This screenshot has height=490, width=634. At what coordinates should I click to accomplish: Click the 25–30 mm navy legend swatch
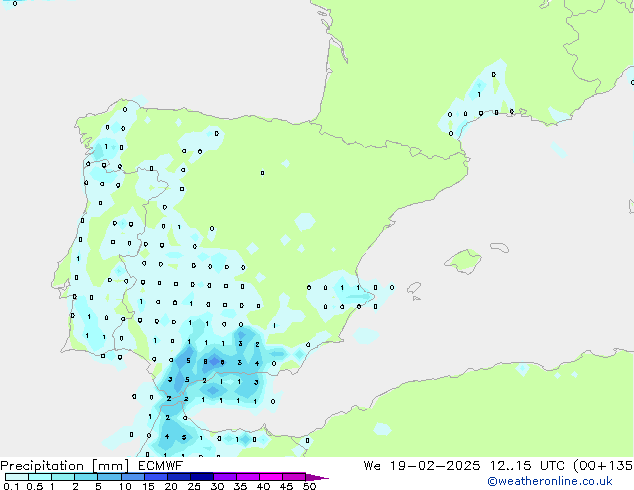201,477
